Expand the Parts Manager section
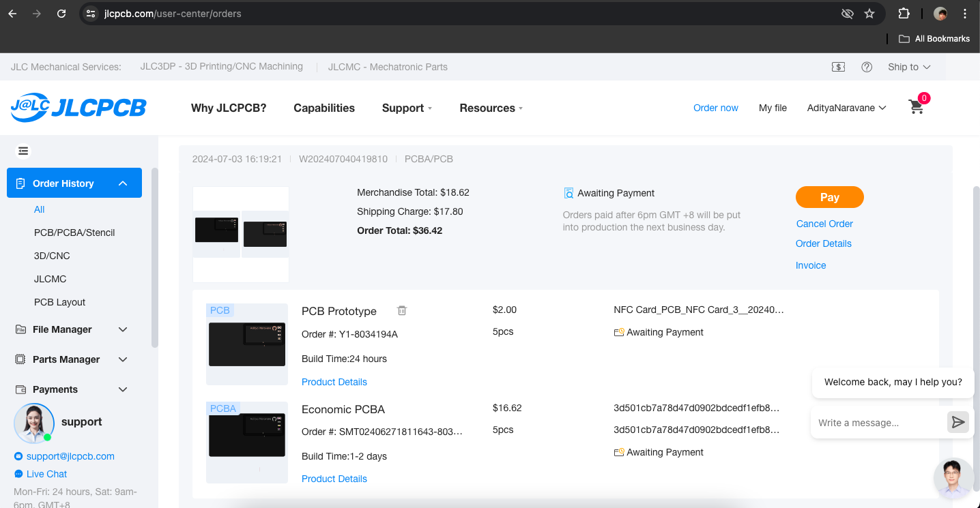Screen dimensions: 980x508 coord(71,359)
